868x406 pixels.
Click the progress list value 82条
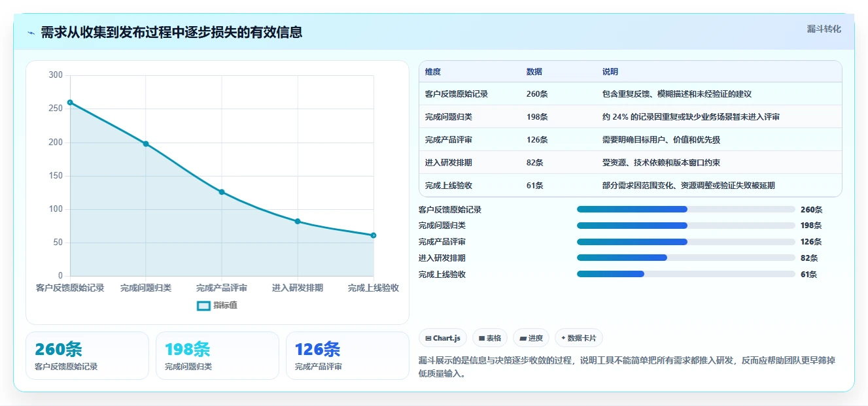coord(809,258)
